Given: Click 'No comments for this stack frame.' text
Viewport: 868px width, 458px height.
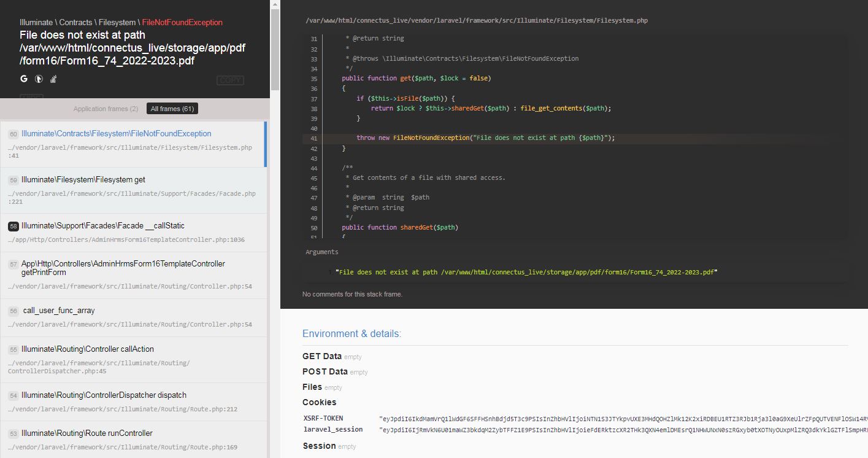Looking at the screenshot, I should (x=352, y=294).
